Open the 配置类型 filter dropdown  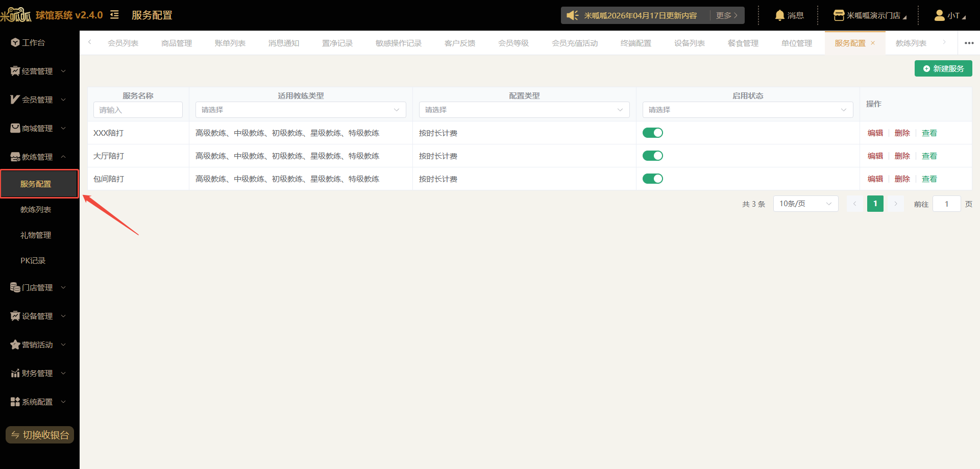coord(524,110)
